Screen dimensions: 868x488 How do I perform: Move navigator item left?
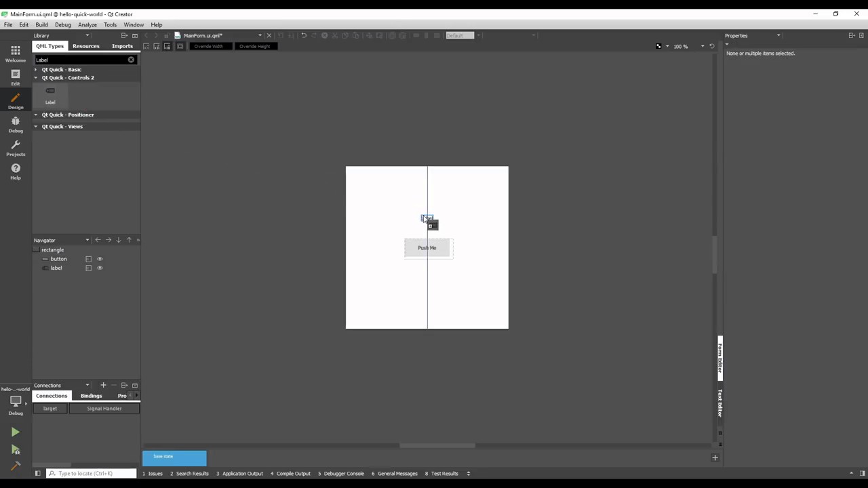point(98,240)
